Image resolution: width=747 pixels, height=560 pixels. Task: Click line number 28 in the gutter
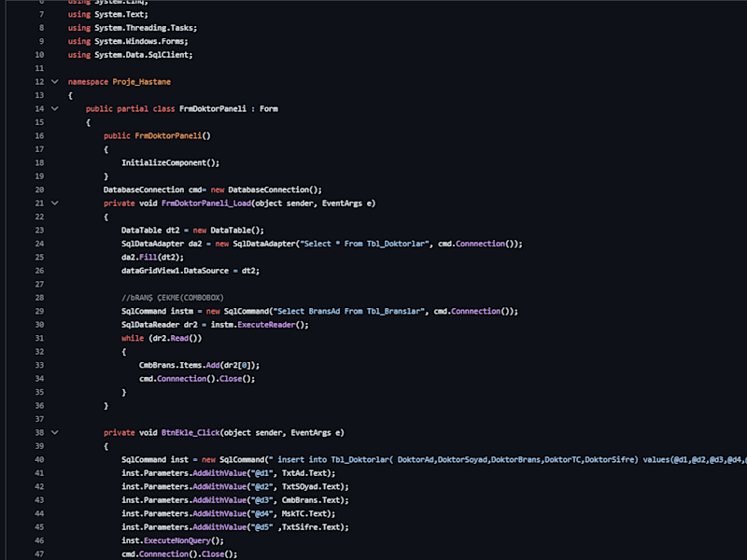coord(39,298)
